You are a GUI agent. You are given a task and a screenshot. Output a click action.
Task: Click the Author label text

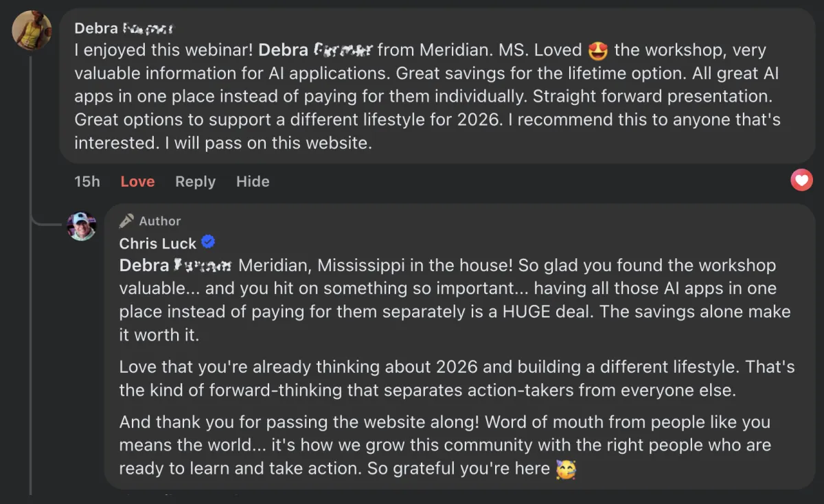tap(159, 221)
